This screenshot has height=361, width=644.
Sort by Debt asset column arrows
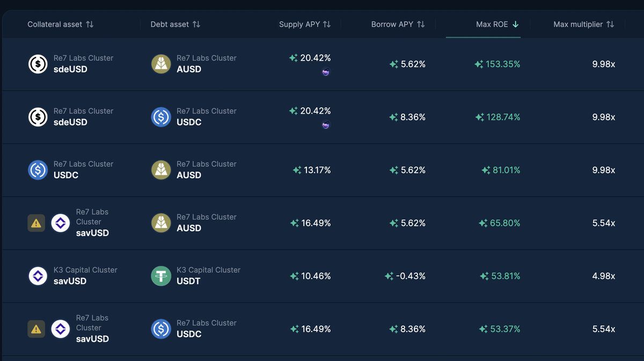tap(196, 24)
